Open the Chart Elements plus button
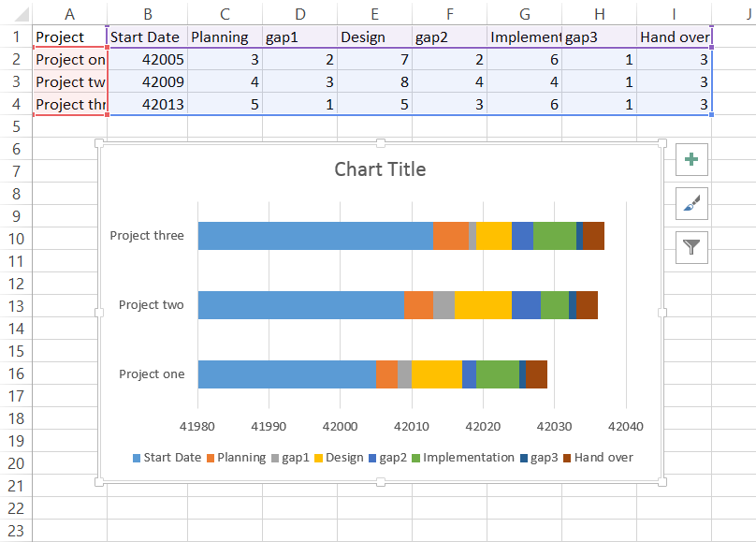Image resolution: width=756 pixels, height=542 pixels. pyautogui.click(x=691, y=159)
